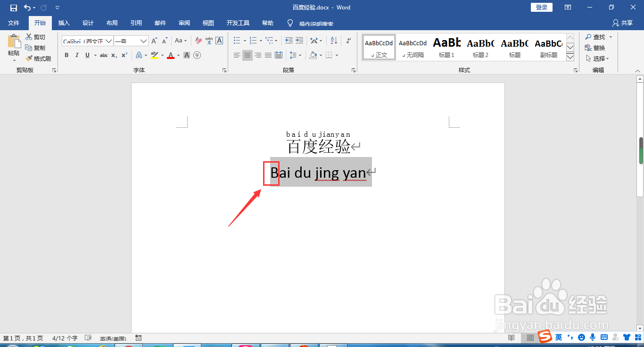Switch to read mode view icon
644x347 pixels.
click(512, 338)
